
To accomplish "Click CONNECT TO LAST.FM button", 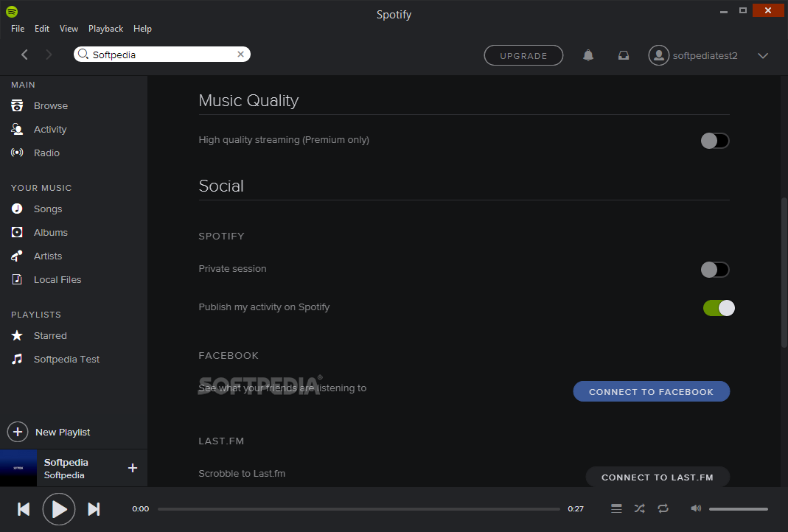I will 658,477.
